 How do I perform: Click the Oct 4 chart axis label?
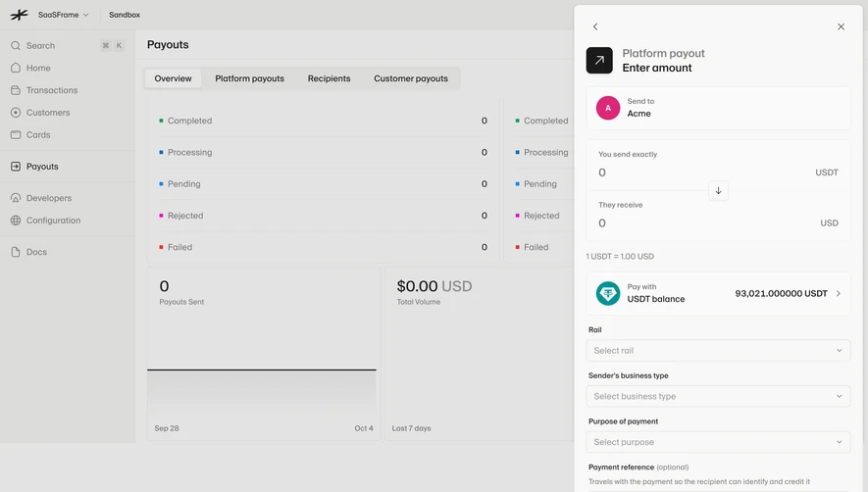tap(364, 428)
